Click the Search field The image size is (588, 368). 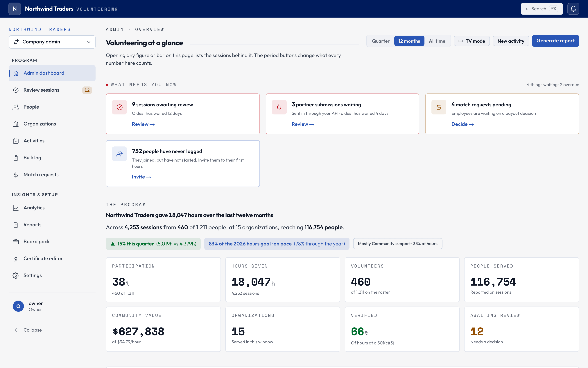click(x=542, y=9)
